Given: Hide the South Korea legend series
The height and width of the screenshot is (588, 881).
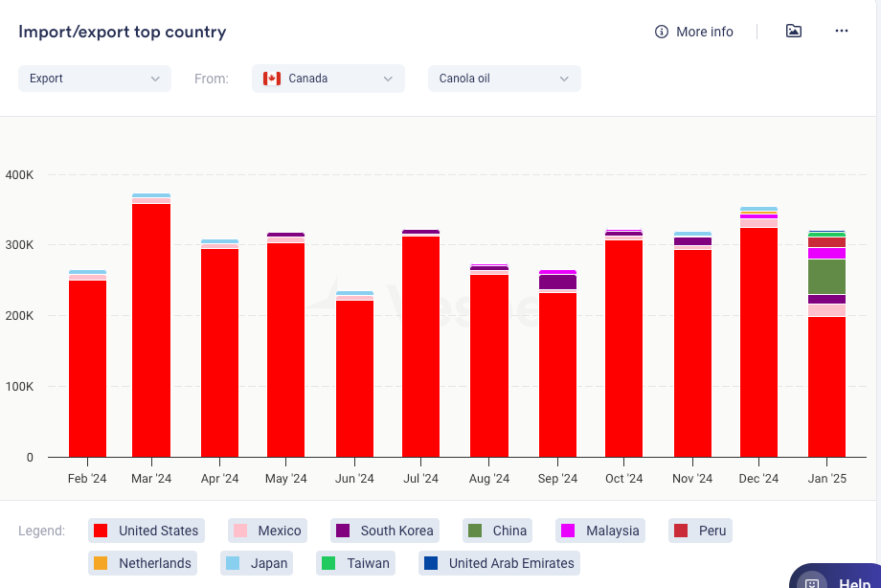Looking at the screenshot, I should pos(385,531).
